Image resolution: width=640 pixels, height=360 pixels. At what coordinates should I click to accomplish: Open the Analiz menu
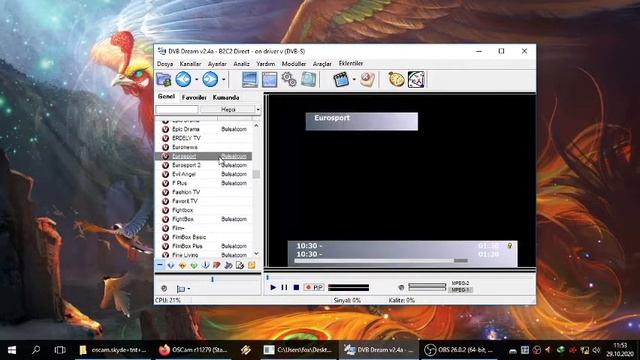coord(241,64)
